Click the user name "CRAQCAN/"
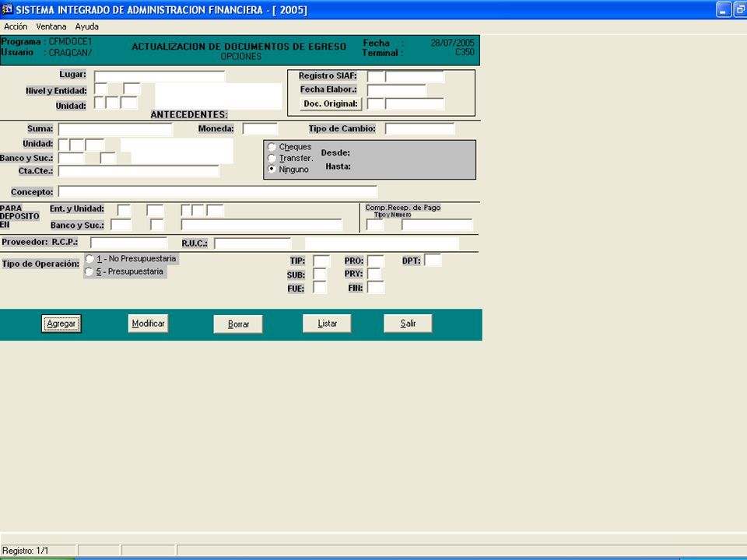This screenshot has height=560, width=747. click(71, 53)
